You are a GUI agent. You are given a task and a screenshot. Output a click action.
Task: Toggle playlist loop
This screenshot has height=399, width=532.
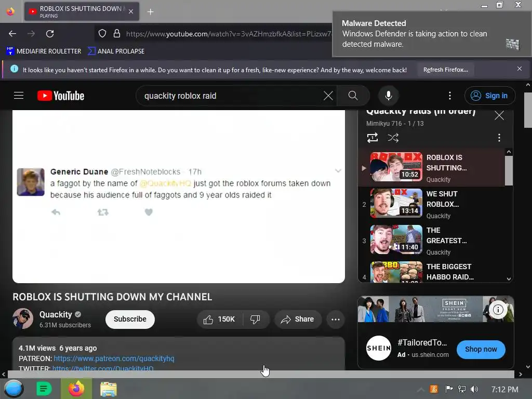click(373, 138)
